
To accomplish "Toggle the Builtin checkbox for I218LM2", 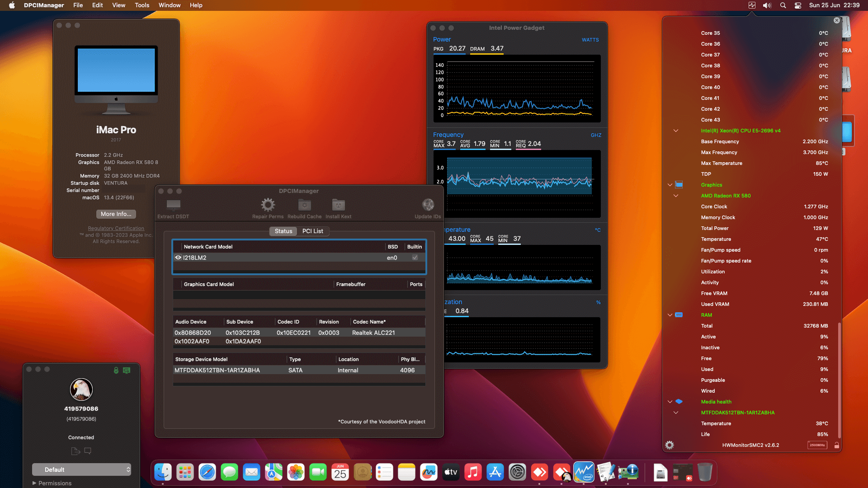I will (x=414, y=257).
